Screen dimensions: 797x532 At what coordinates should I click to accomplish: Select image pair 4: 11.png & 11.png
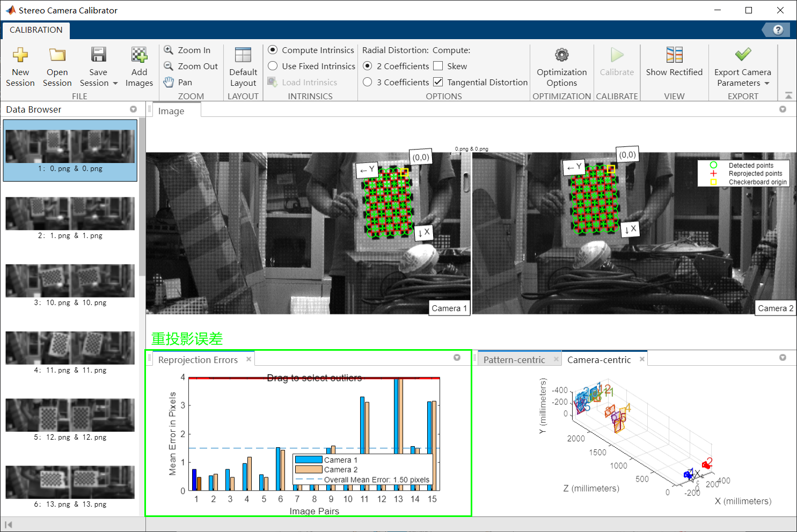(x=70, y=352)
